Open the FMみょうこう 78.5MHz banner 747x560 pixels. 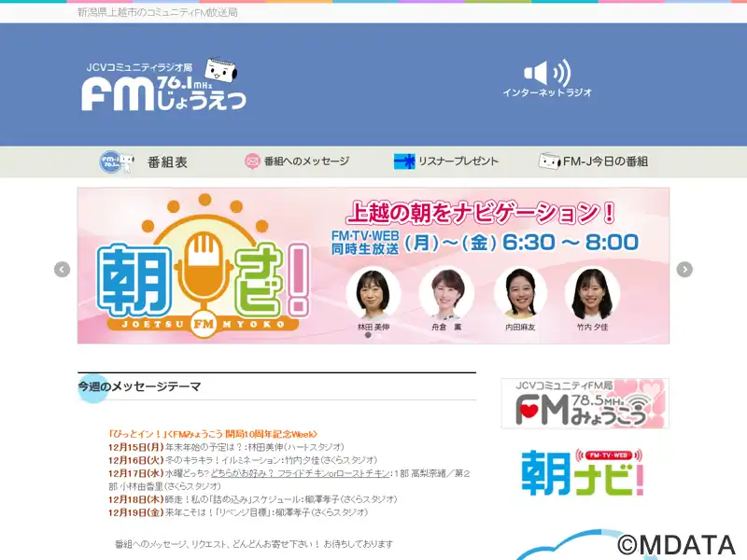[x=585, y=403]
